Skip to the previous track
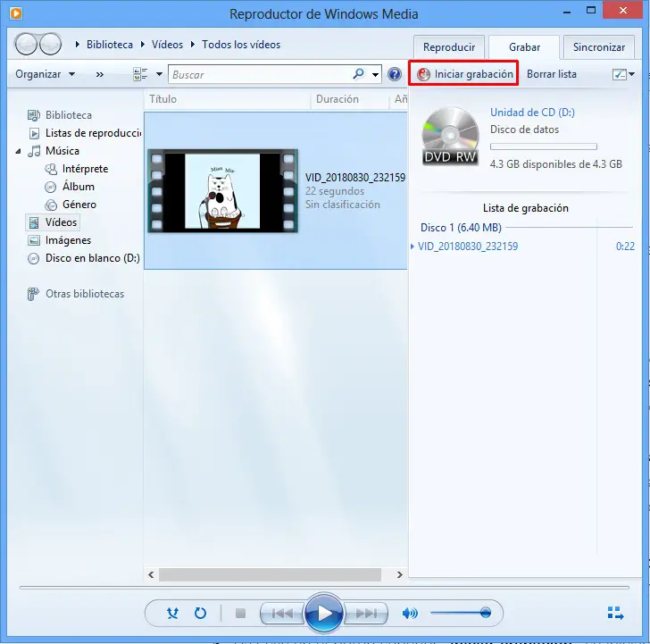This screenshot has height=644, width=650. click(282, 613)
